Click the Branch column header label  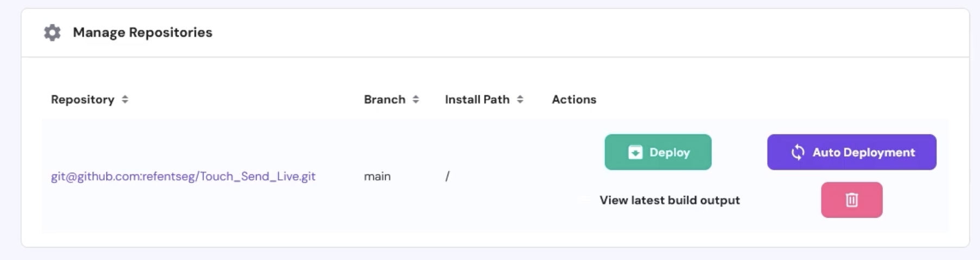pos(384,100)
